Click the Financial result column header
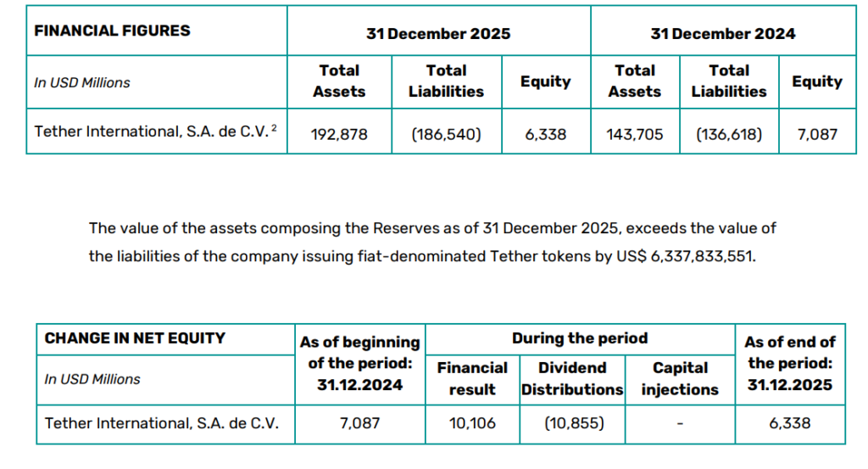Screen dimensions: 868x469 click(x=472, y=378)
